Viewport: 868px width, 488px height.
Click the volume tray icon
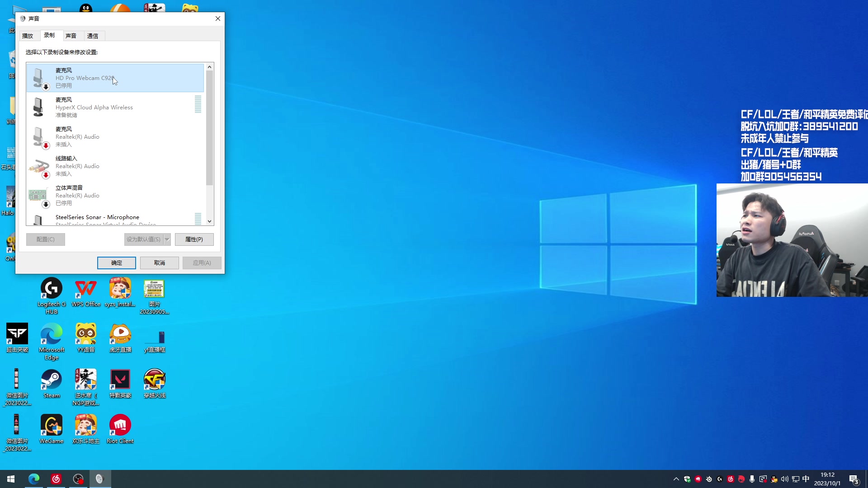tap(784, 479)
